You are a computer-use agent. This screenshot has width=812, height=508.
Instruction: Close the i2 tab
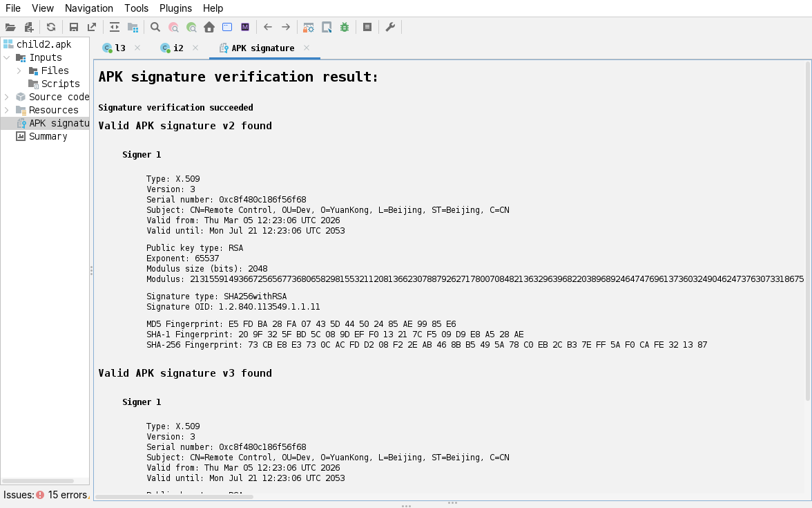(x=195, y=48)
